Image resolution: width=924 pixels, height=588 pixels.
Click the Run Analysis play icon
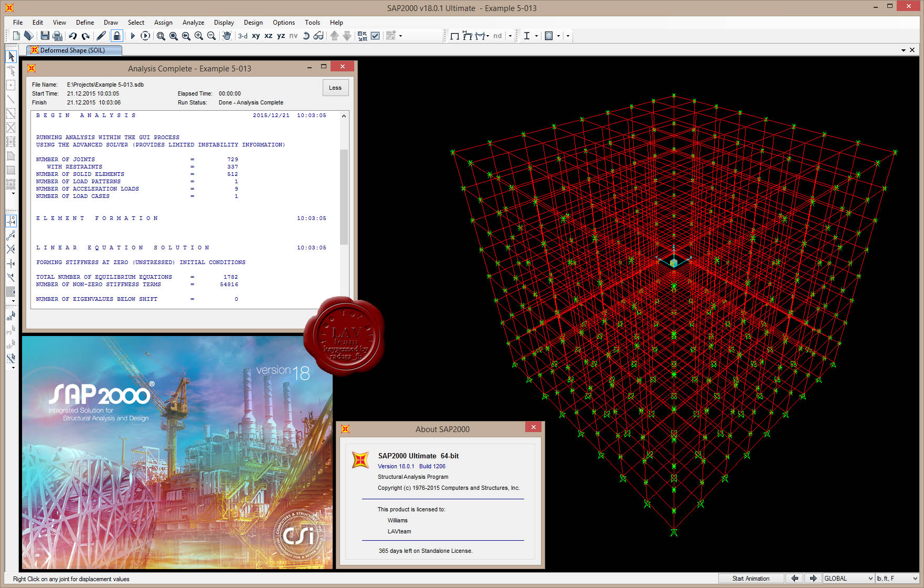(133, 36)
